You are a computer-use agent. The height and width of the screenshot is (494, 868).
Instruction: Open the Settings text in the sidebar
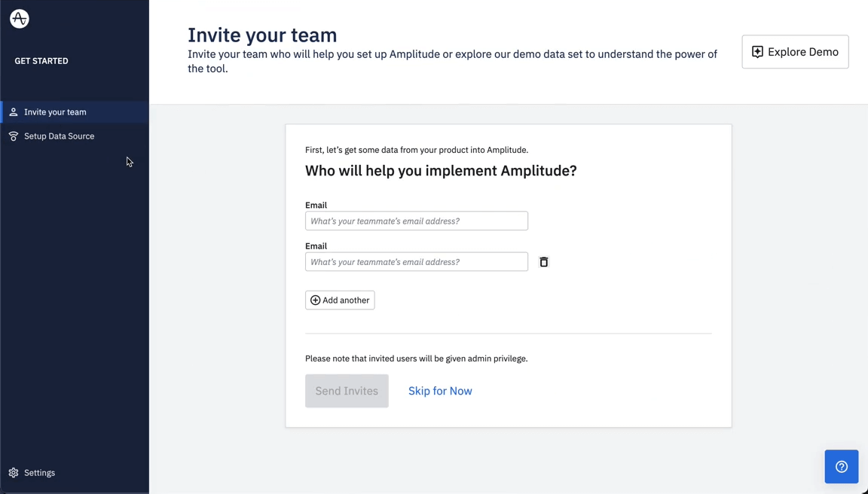39,473
